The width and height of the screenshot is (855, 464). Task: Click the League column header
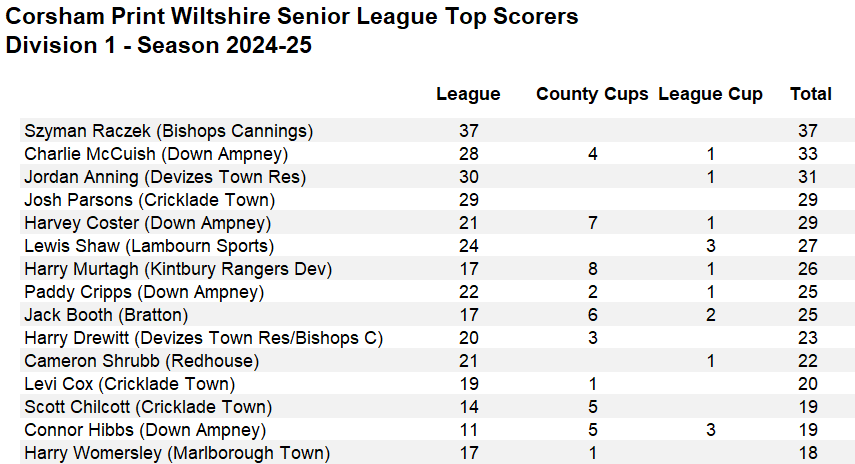[x=468, y=94]
